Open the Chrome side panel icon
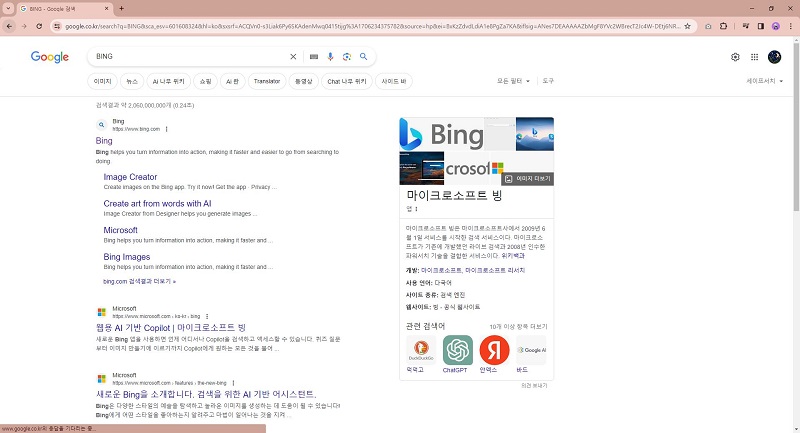The width and height of the screenshot is (800, 433). (761, 26)
